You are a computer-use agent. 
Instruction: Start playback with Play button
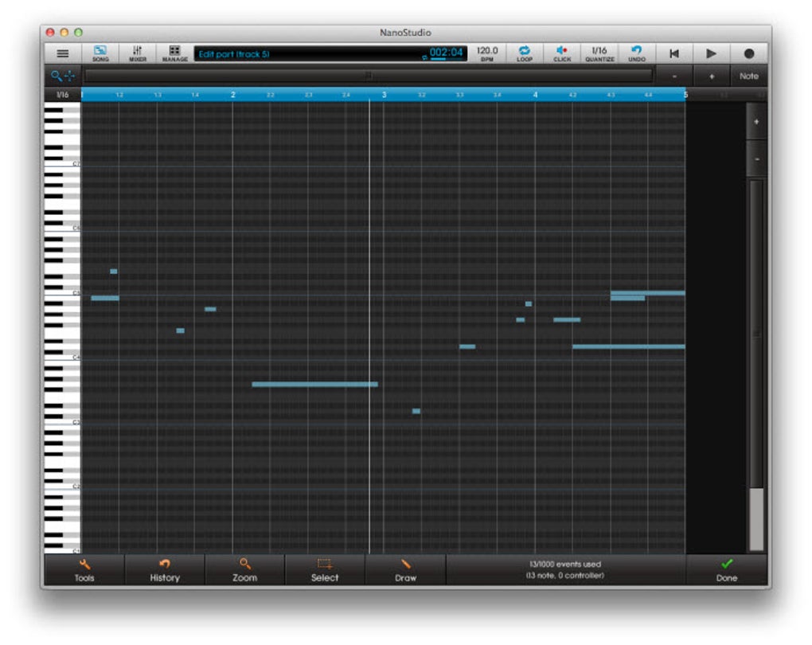[711, 53]
